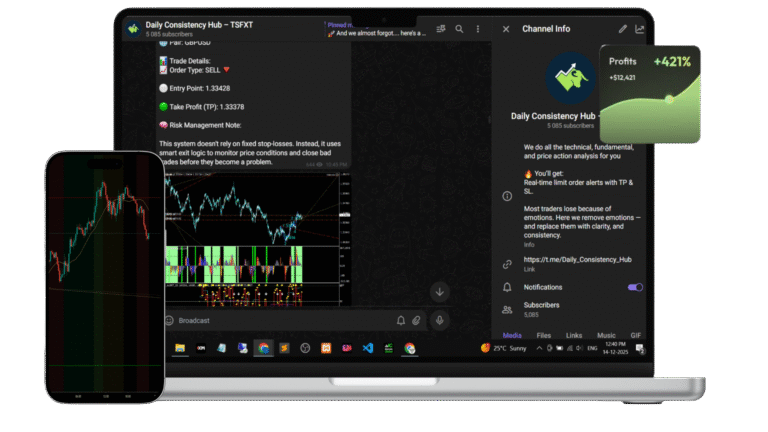The image size is (768, 432).
Task: Open the three-dot more options menu
Action: click(x=477, y=30)
